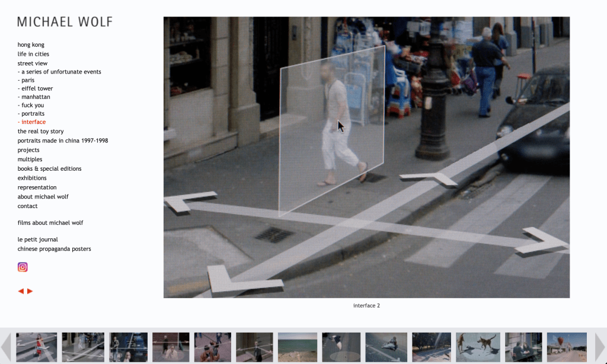Click the red next image arrow

click(30, 291)
